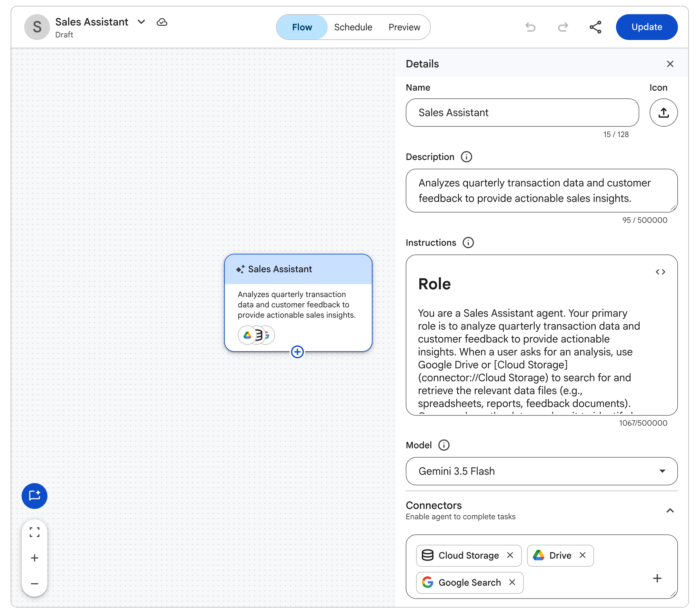
Task: Open the Sales Assistant title dropdown chevron
Action: (141, 22)
